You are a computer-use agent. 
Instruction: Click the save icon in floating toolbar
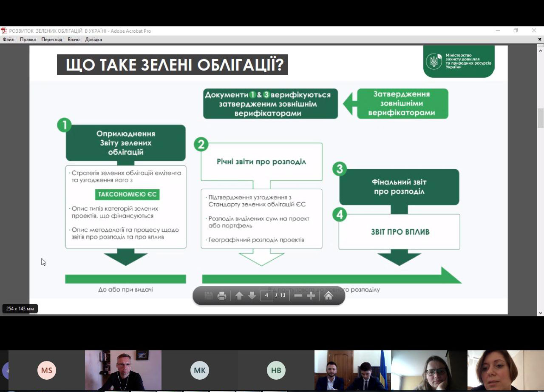208,295
